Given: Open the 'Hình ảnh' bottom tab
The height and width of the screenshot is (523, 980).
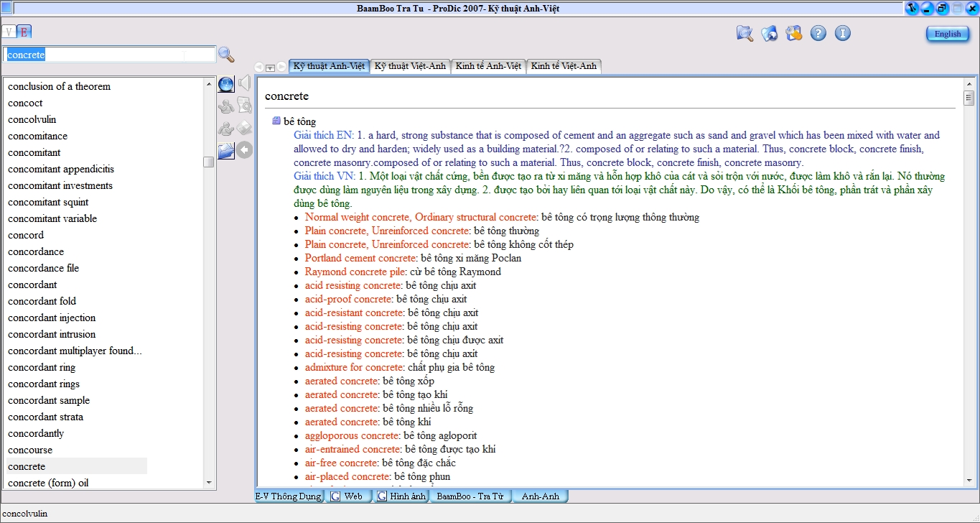Looking at the screenshot, I should pos(402,496).
